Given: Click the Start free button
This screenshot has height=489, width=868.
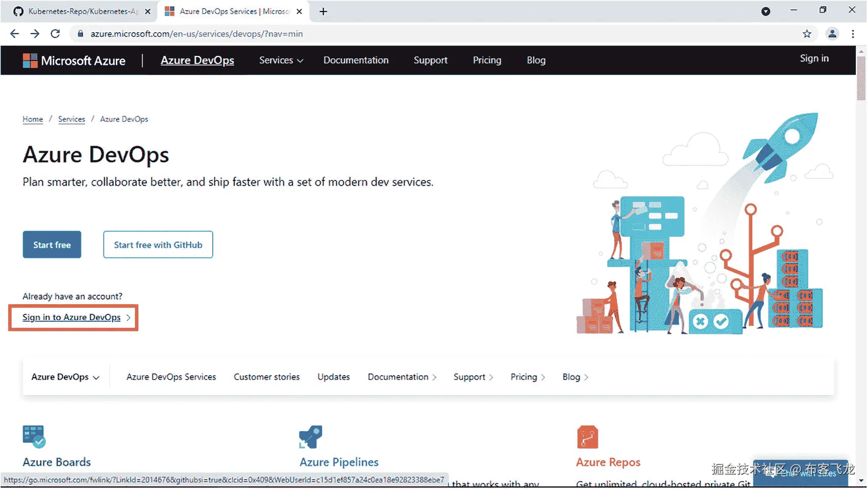Looking at the screenshot, I should [x=52, y=245].
